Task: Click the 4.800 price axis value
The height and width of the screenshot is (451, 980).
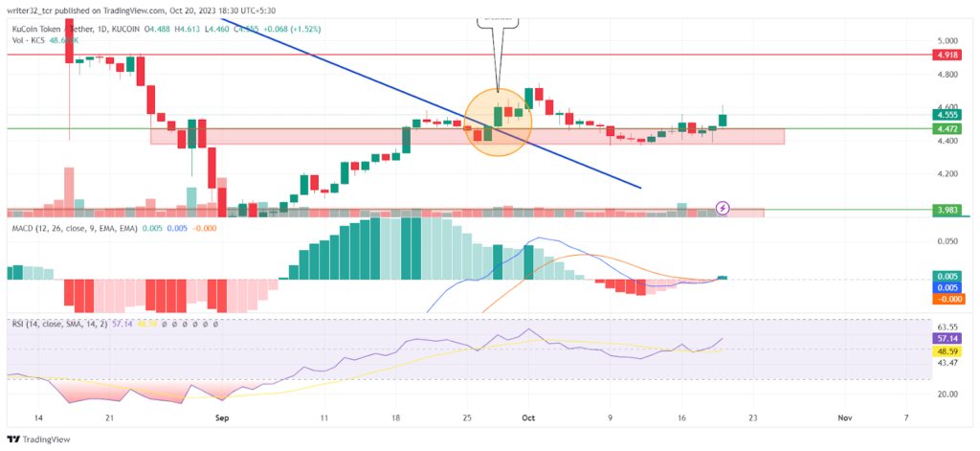Action: point(947,75)
